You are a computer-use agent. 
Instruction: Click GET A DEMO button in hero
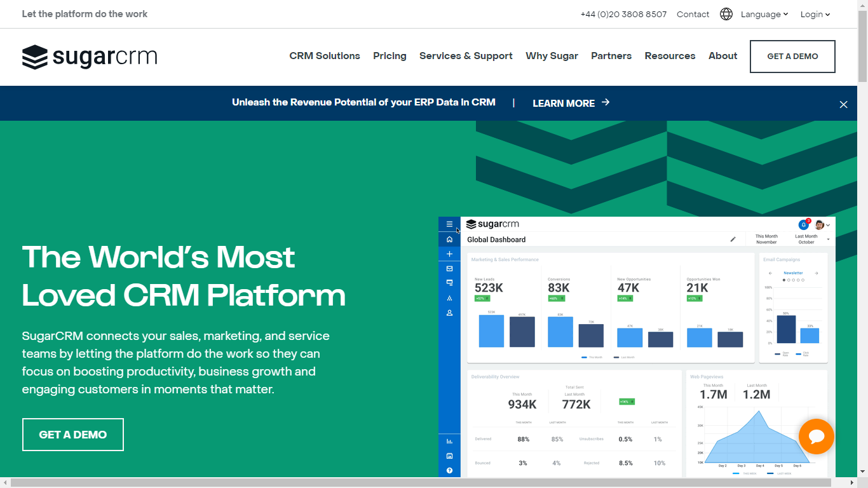[73, 435]
